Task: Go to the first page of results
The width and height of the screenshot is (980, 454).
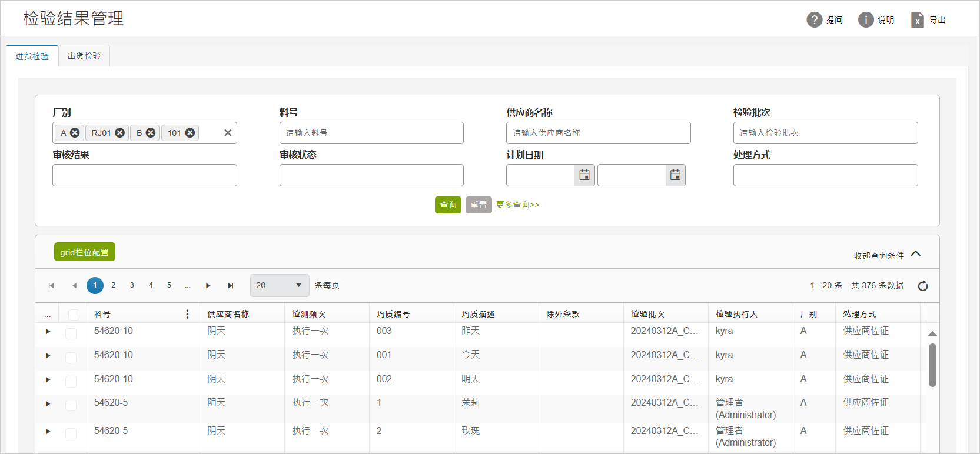Action: (x=51, y=285)
